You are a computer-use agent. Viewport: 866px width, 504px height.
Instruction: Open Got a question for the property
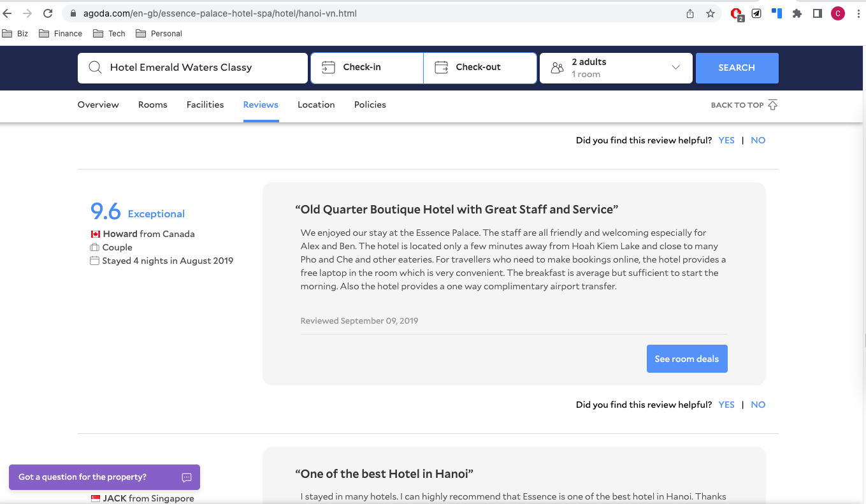click(105, 477)
